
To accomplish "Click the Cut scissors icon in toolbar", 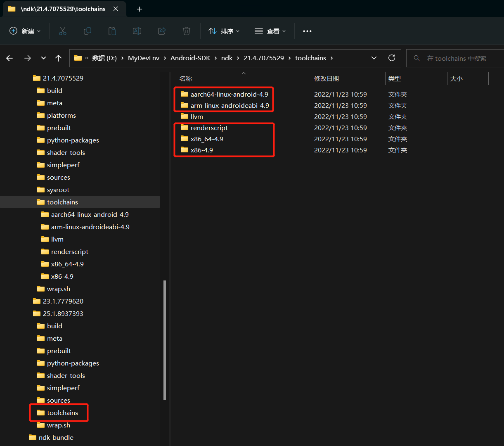I will pyautogui.click(x=63, y=31).
